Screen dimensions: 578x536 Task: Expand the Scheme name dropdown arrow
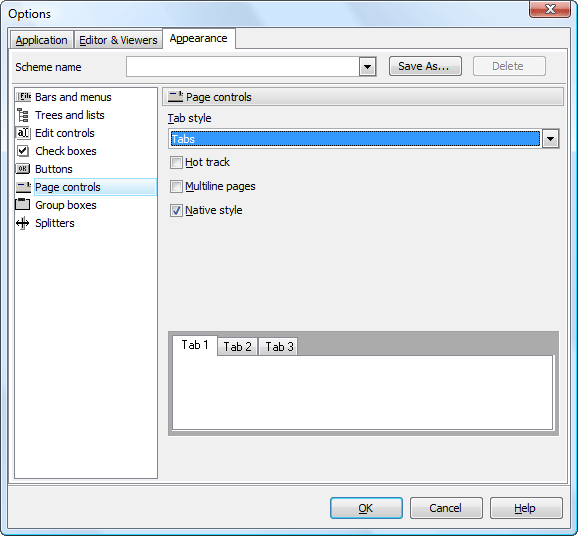pos(367,67)
